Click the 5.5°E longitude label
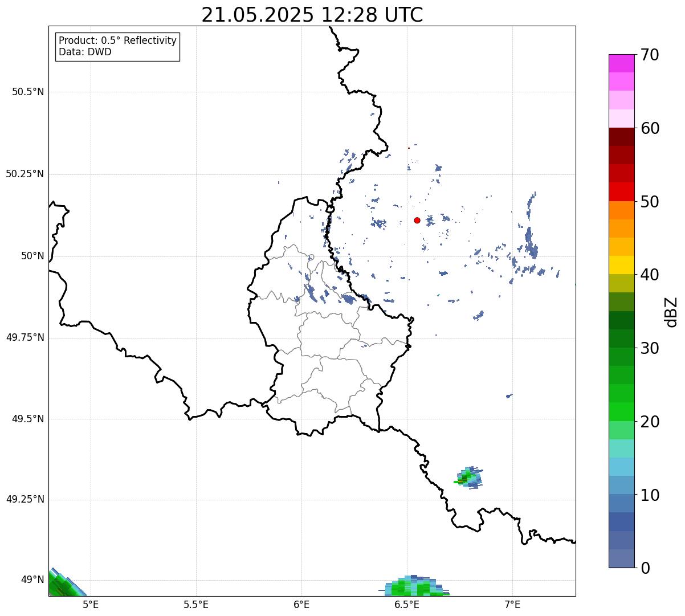The height and width of the screenshot is (616, 685). coord(196,605)
